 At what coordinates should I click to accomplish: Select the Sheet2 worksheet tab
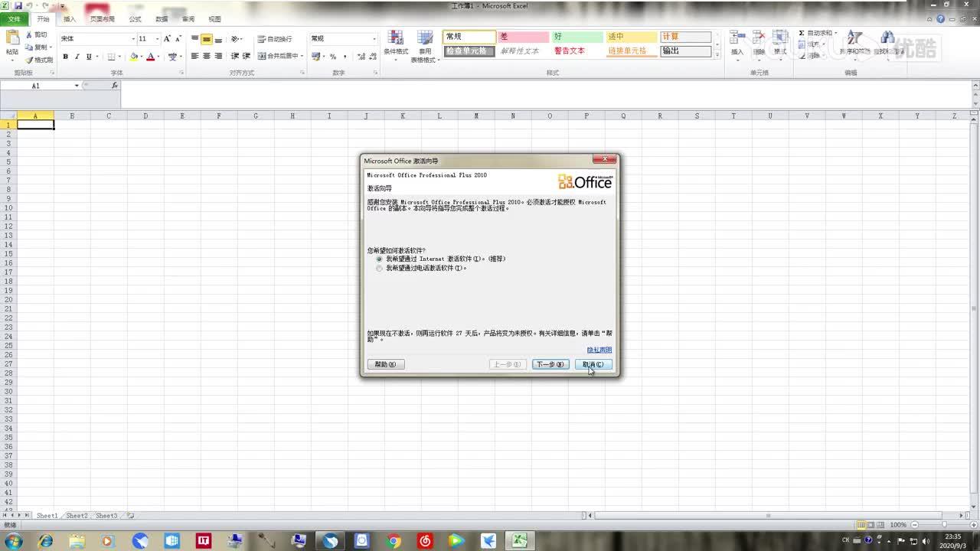[x=76, y=515]
